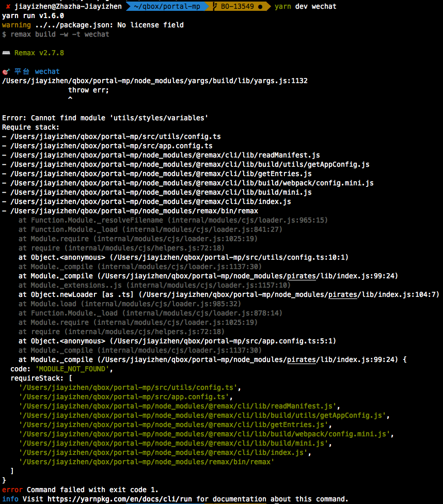Click the arrow separator after the username segment
The height and width of the screenshot is (504, 443).
click(x=125, y=6)
